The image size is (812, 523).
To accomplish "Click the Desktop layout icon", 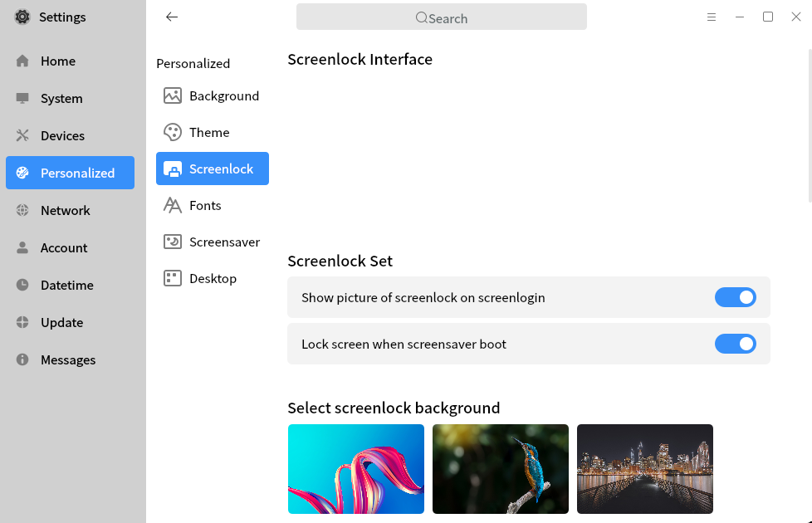I will [x=173, y=278].
